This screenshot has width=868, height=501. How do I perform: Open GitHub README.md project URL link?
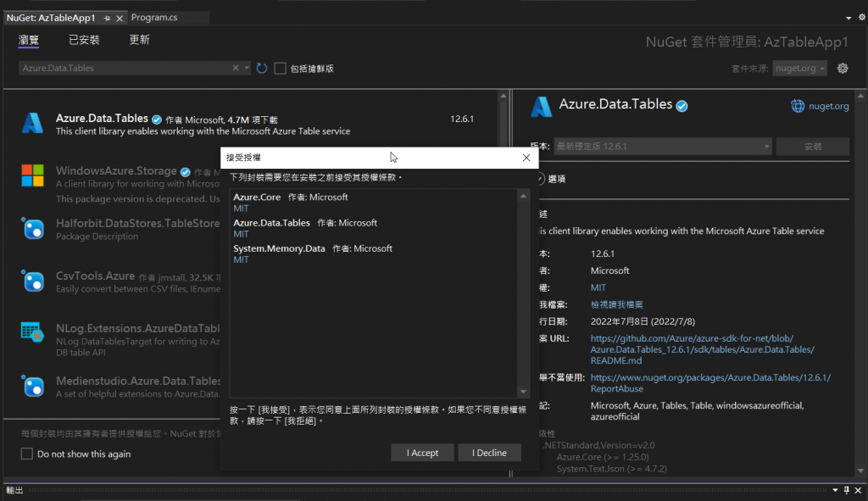(702, 349)
